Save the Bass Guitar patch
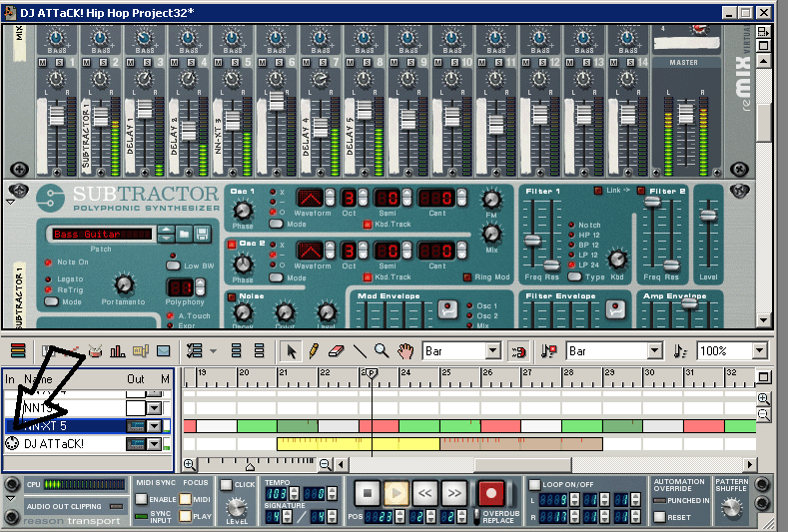This screenshot has width=788, height=532. 202,234
